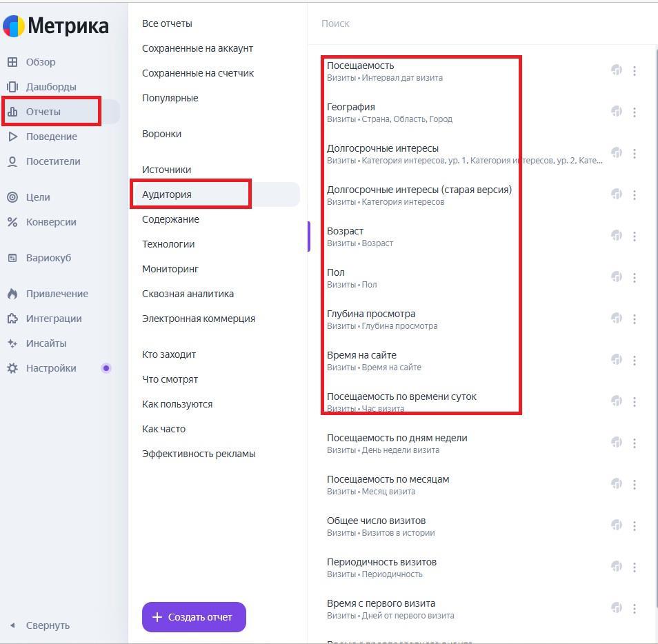Select Источники report category
This screenshot has width=658, height=644.
166,170
